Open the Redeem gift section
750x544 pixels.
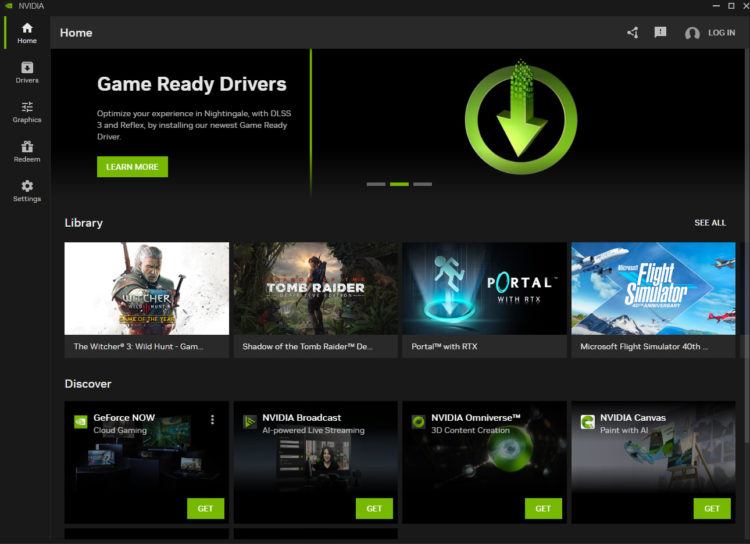27,151
